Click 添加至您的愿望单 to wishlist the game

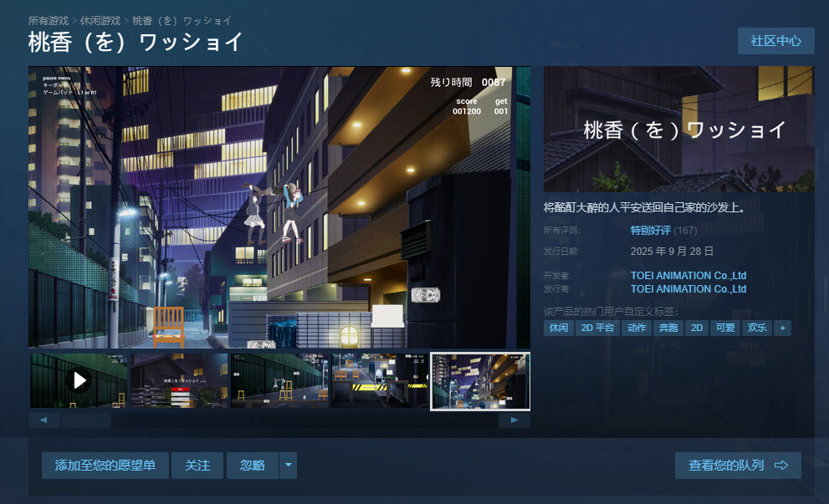(105, 466)
